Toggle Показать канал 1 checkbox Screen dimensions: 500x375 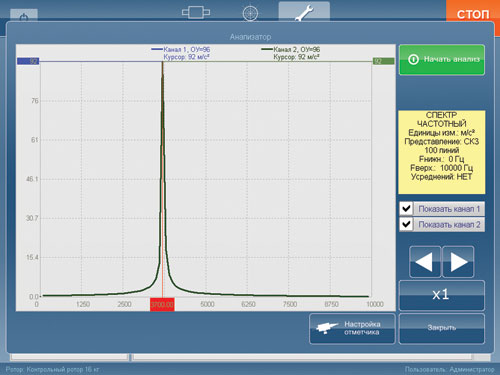[406, 209]
